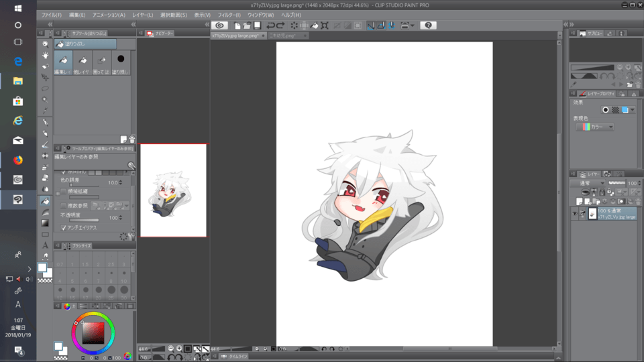644x362 pixels.
Task: Open Firefox from the Windows taskbar
Action: click(18, 160)
